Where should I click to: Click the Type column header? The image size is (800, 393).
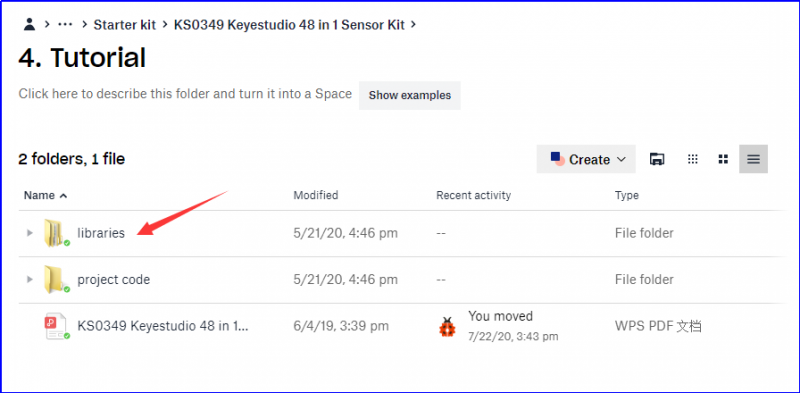(x=627, y=195)
